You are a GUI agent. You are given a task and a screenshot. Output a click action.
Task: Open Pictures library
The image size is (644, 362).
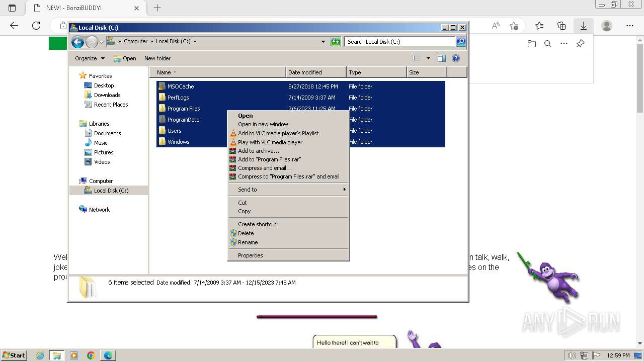(x=104, y=152)
